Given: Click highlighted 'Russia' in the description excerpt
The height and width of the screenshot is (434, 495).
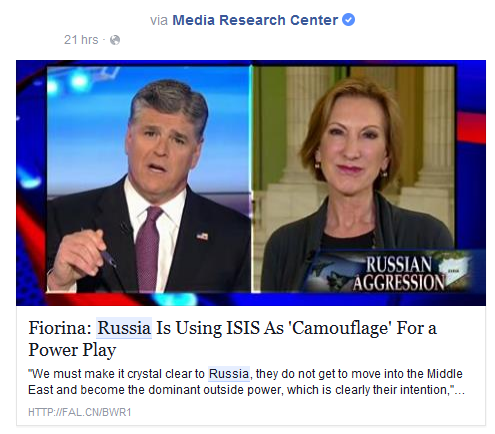Looking at the screenshot, I should tap(229, 374).
